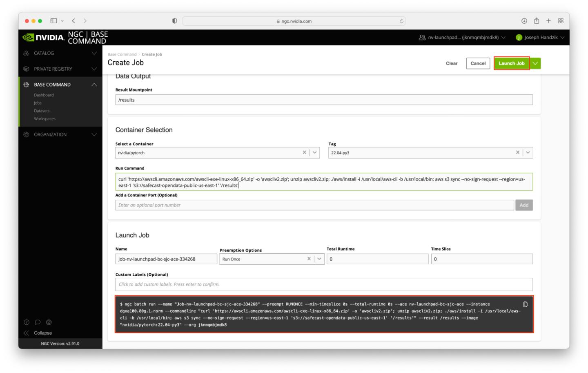Viewport: 588px width, 373px height.
Task: Focus the container port number field
Action: (x=314, y=205)
